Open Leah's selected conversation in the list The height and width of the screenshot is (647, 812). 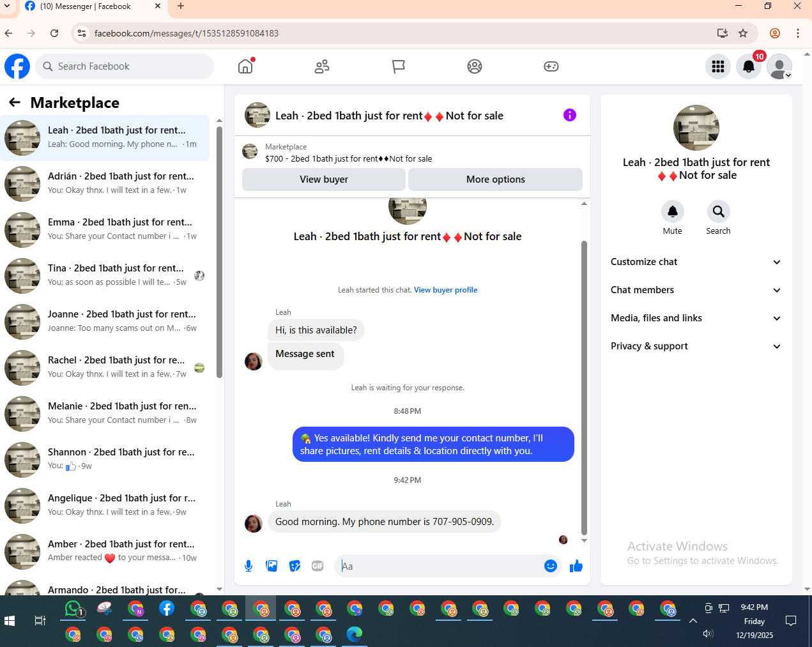click(x=105, y=137)
